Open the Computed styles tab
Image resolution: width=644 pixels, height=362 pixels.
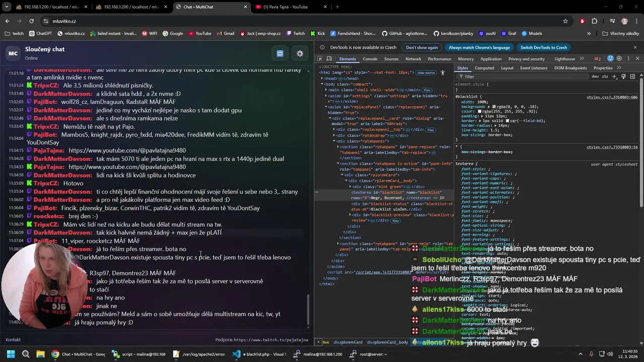(x=484, y=68)
